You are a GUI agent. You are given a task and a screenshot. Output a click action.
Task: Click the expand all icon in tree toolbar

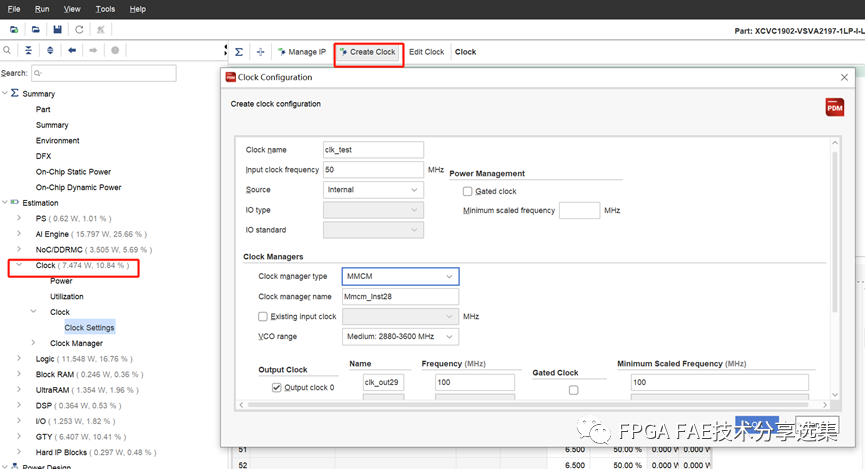click(x=49, y=50)
